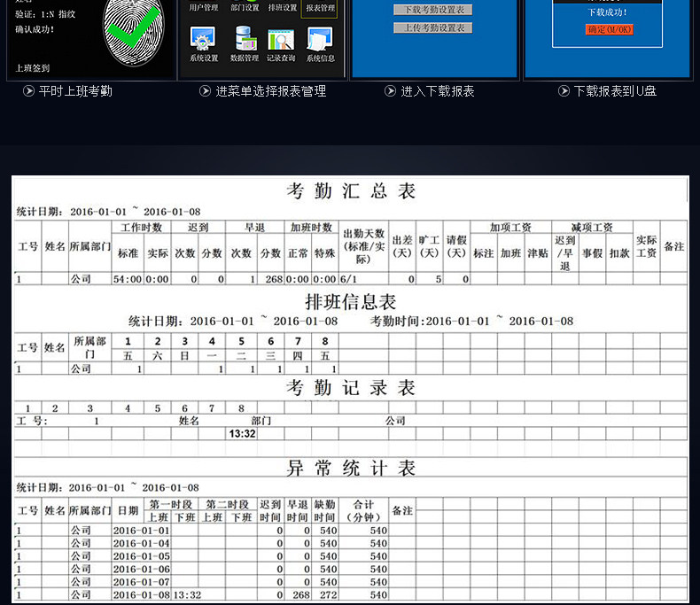Click the 上传考勤设置表 button
This screenshot has width=700, height=605.
click(x=433, y=27)
